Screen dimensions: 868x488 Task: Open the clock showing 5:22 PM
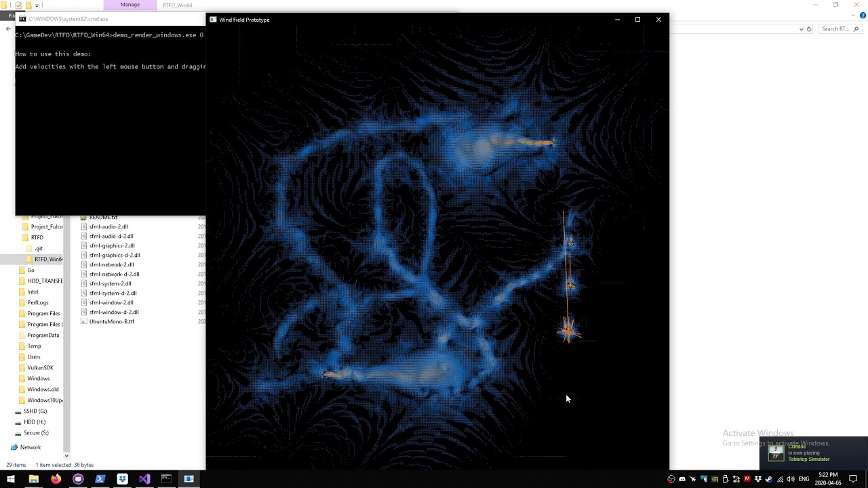coord(828,479)
